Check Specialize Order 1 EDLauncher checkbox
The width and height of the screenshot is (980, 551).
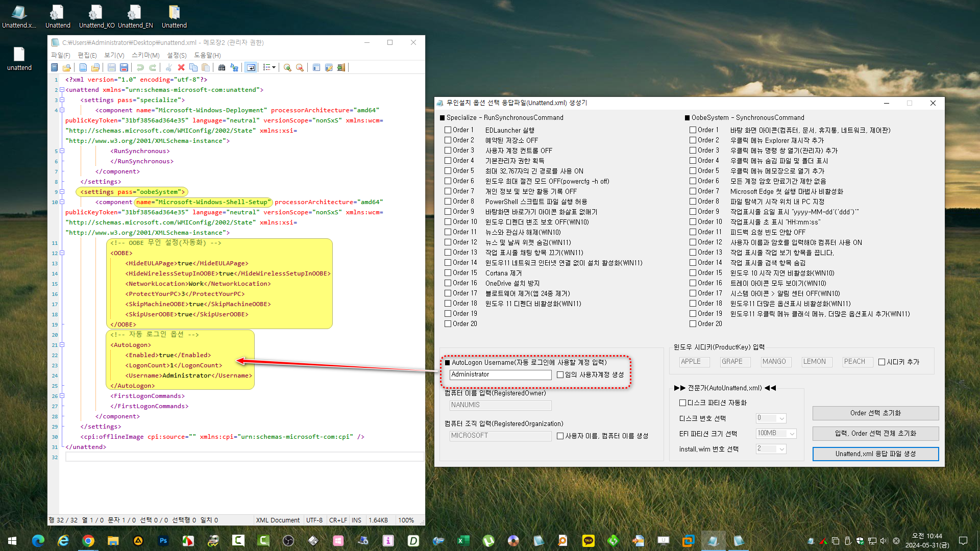coord(448,130)
